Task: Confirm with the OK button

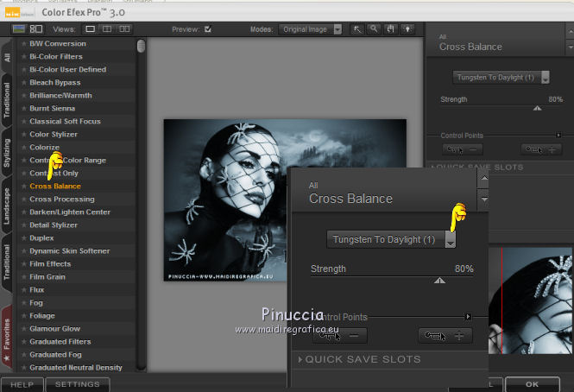Action: [x=532, y=384]
